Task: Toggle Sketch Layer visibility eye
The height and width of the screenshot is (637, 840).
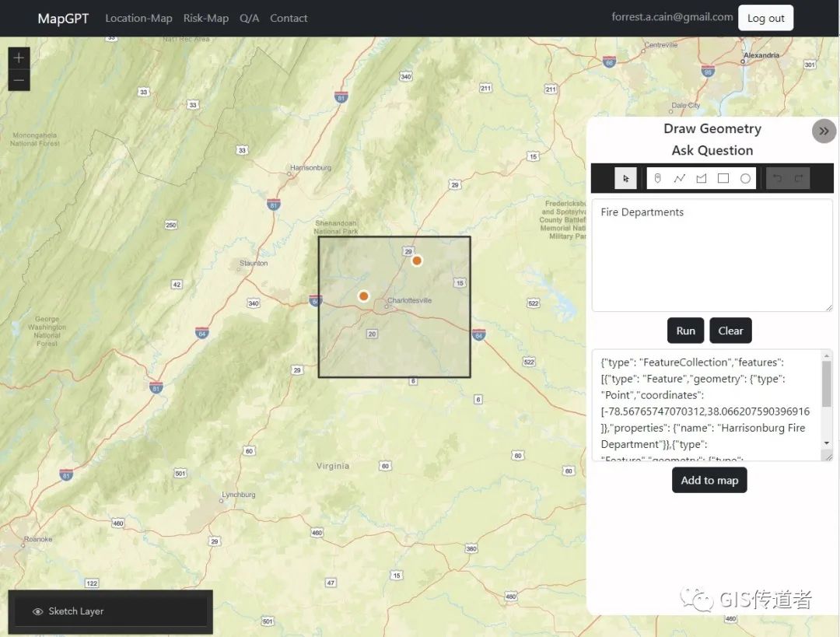Action: (37, 611)
